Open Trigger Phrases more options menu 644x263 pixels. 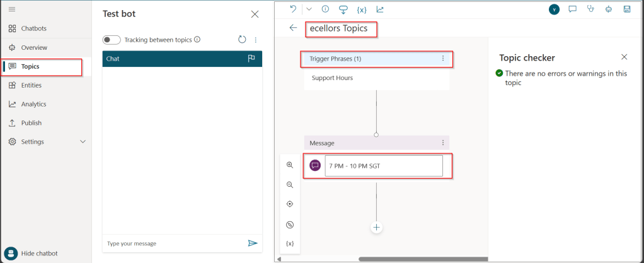pyautogui.click(x=442, y=59)
